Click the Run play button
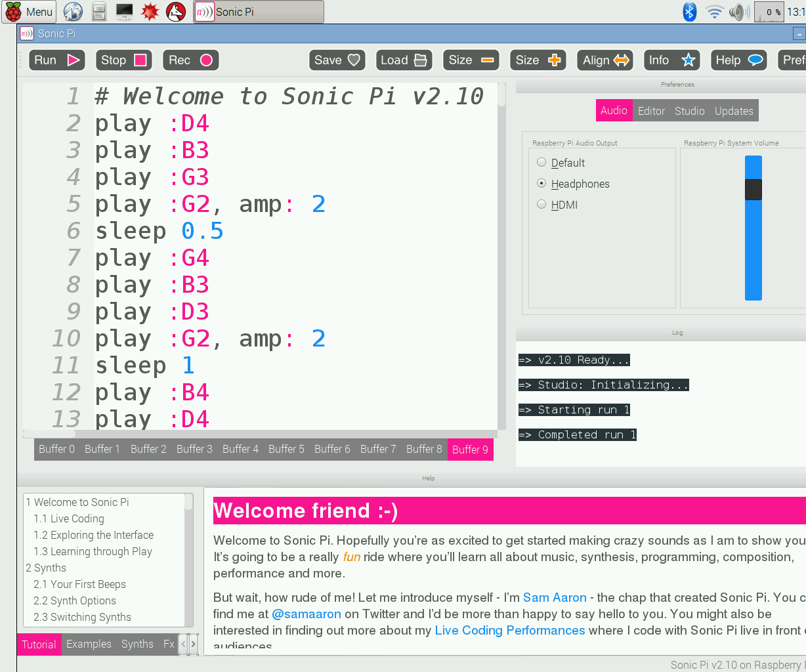 point(57,60)
